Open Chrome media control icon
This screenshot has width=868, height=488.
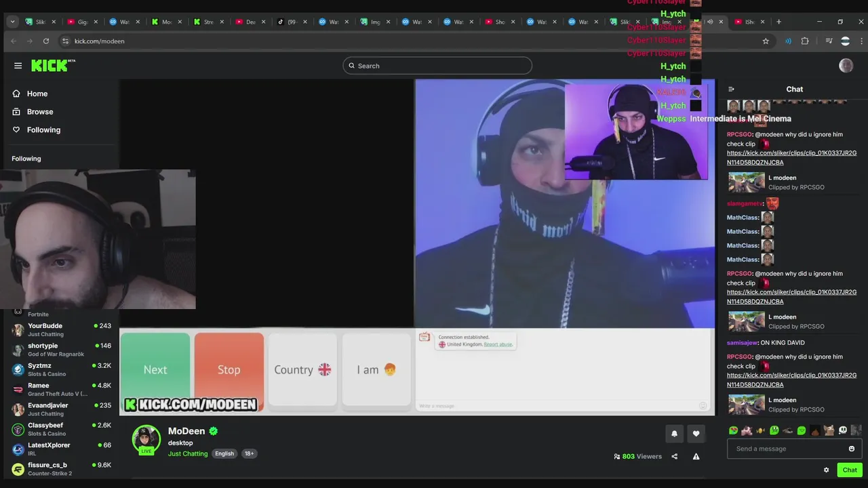click(829, 41)
